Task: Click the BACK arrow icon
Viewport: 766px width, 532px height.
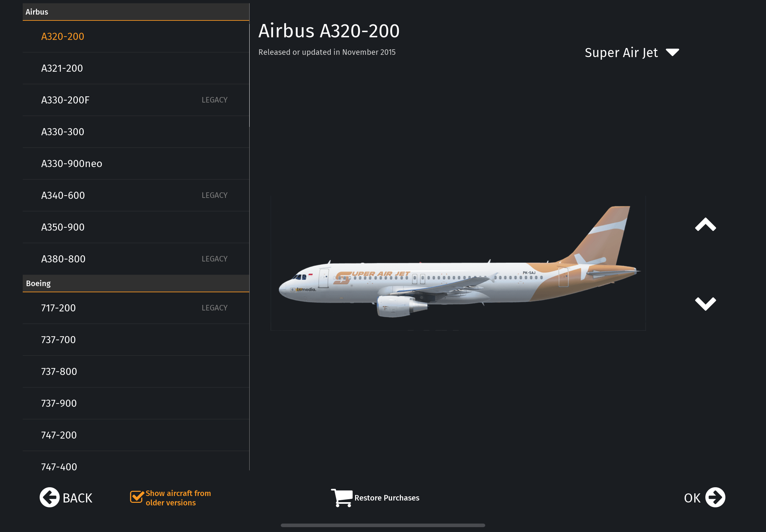Action: tap(49, 497)
